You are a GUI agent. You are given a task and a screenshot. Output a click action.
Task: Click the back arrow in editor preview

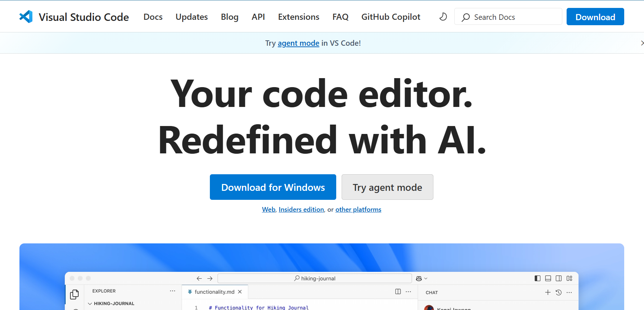[x=199, y=278]
